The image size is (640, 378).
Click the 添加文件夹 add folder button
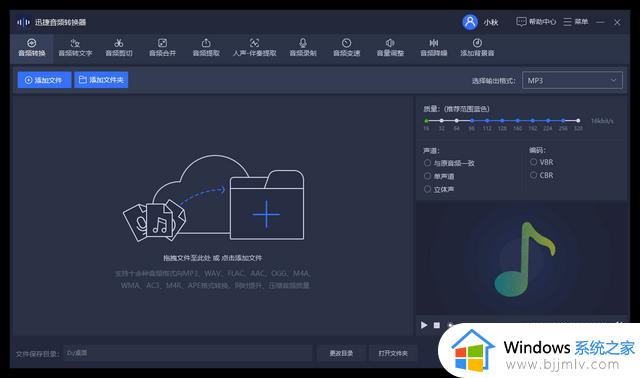[x=101, y=80]
